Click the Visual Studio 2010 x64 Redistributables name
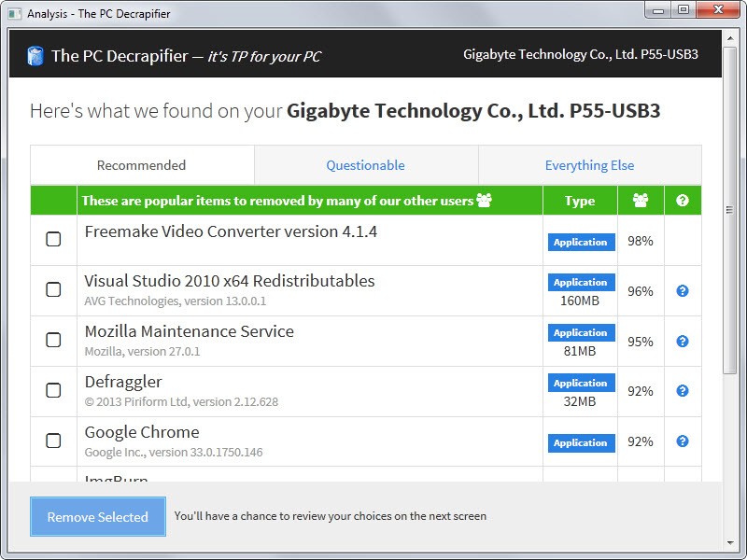The image size is (747, 560). 230,281
